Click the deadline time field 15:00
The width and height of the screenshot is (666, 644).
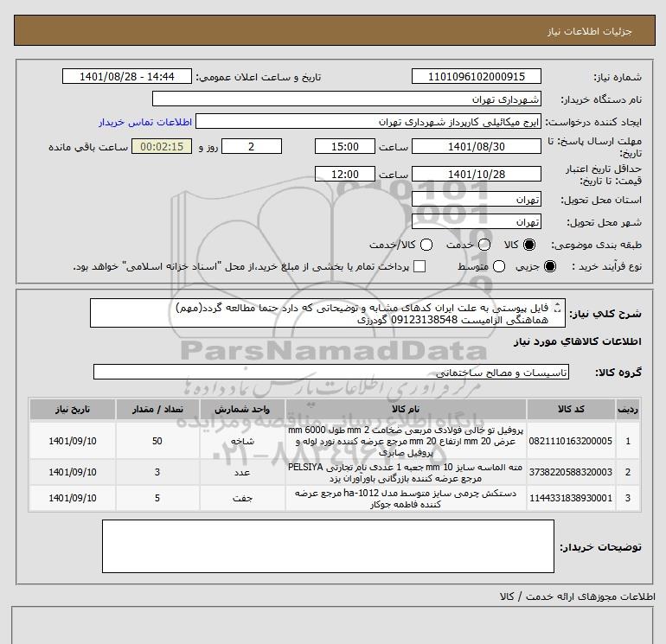coord(345,146)
